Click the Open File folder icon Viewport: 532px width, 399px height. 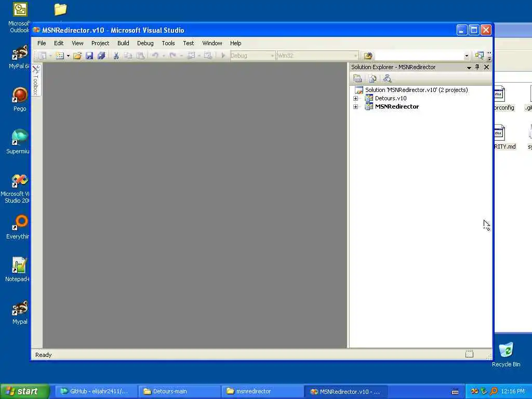coord(77,56)
